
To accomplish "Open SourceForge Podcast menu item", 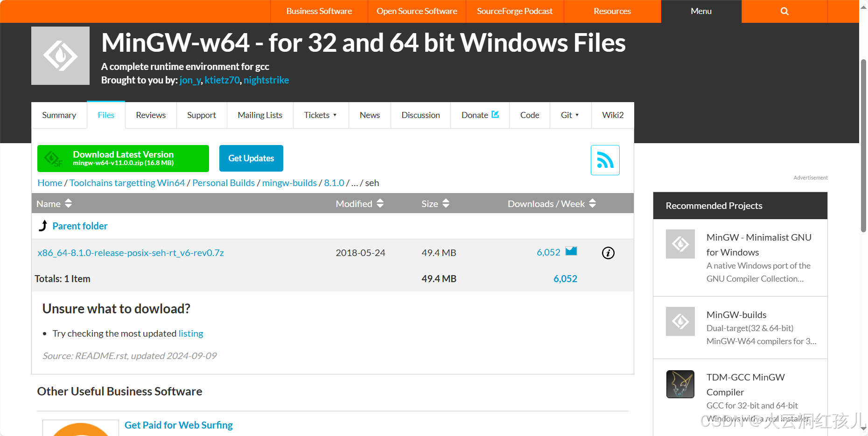I will point(515,11).
